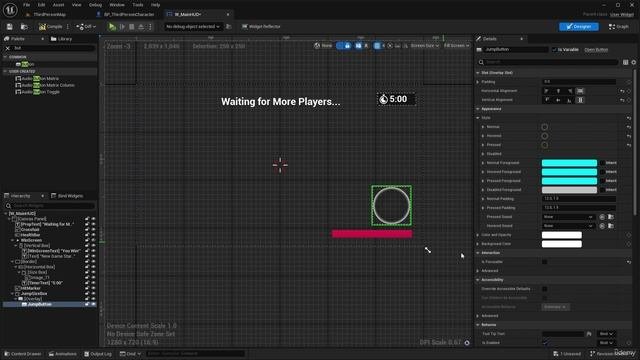The height and width of the screenshot is (360, 640).
Task: Toggle lock icon for HealthBar
Action: coord(87,235)
